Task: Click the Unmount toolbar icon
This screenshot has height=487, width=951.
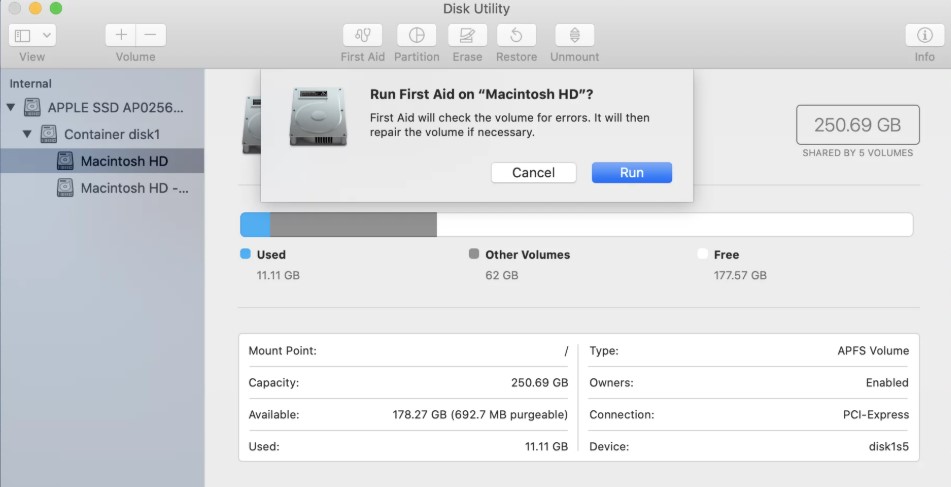Action: coord(574,35)
